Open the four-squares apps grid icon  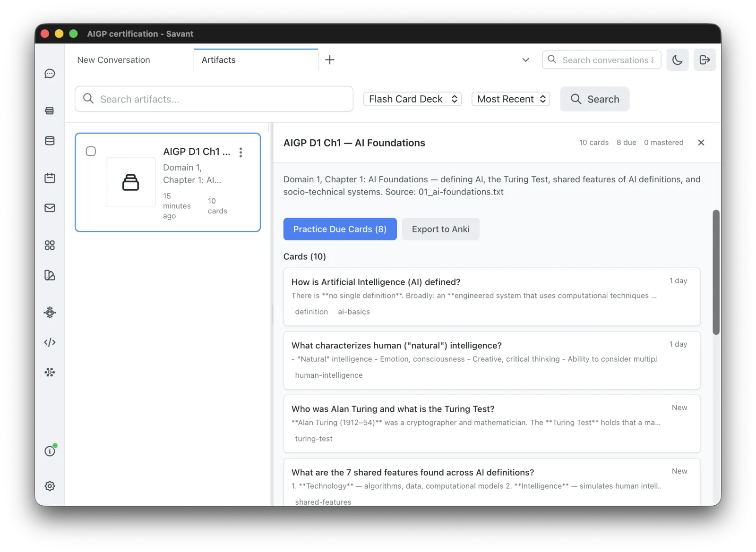[x=50, y=245]
